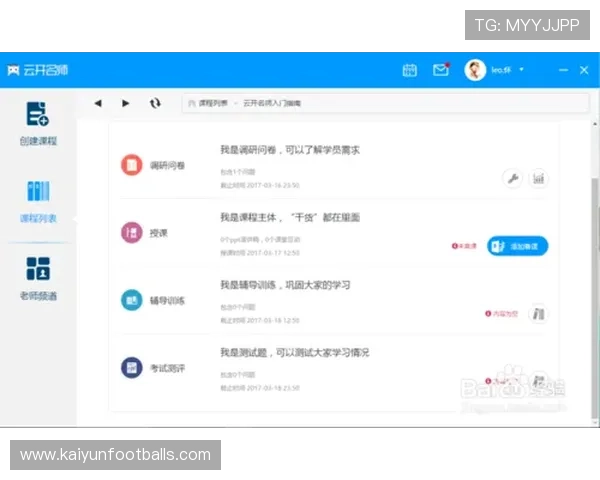Click edit icon in 辅导训练 row
This screenshot has height=480, width=600.
[x=538, y=313]
